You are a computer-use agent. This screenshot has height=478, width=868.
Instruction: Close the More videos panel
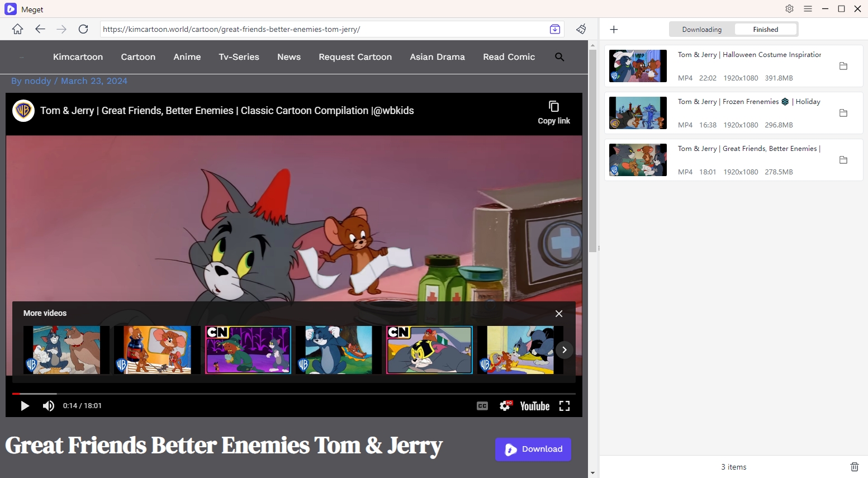coord(559,314)
